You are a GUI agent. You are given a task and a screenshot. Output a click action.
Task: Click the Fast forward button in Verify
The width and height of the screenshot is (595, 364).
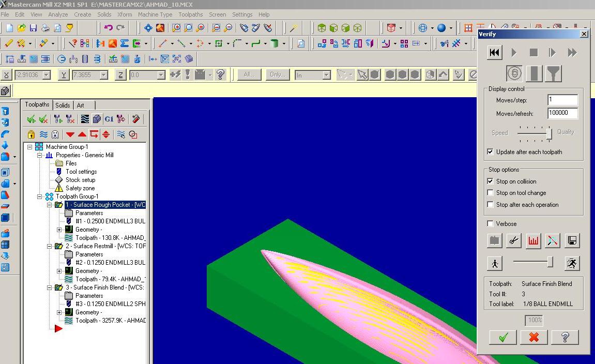pos(572,52)
